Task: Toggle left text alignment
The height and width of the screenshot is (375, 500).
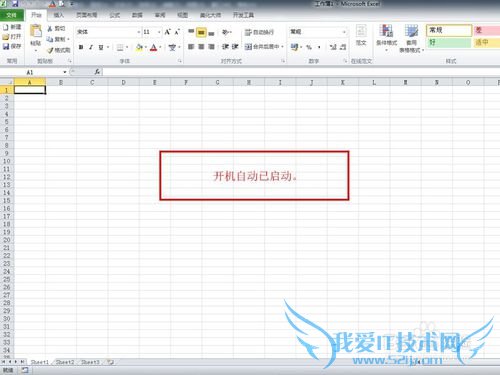Action: tap(191, 47)
